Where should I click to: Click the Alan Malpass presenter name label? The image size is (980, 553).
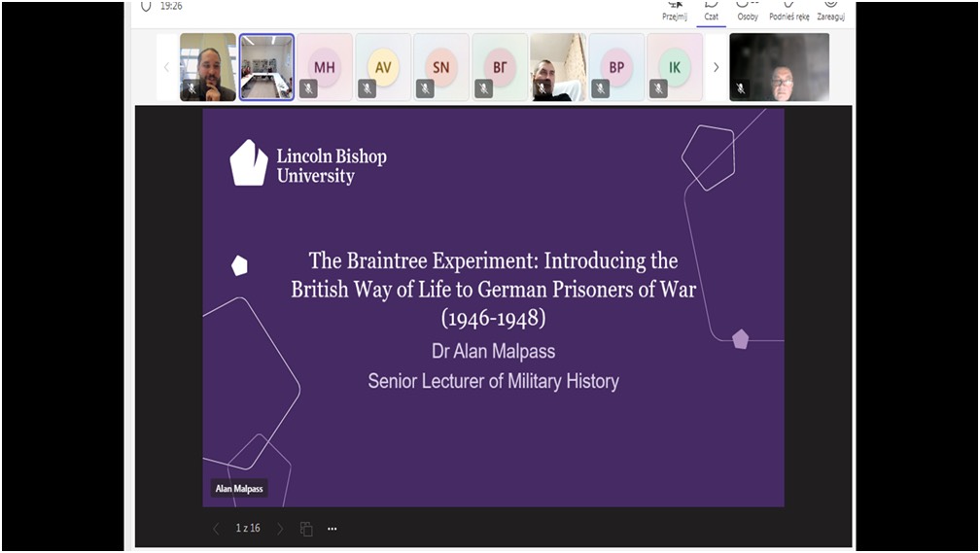click(238, 489)
